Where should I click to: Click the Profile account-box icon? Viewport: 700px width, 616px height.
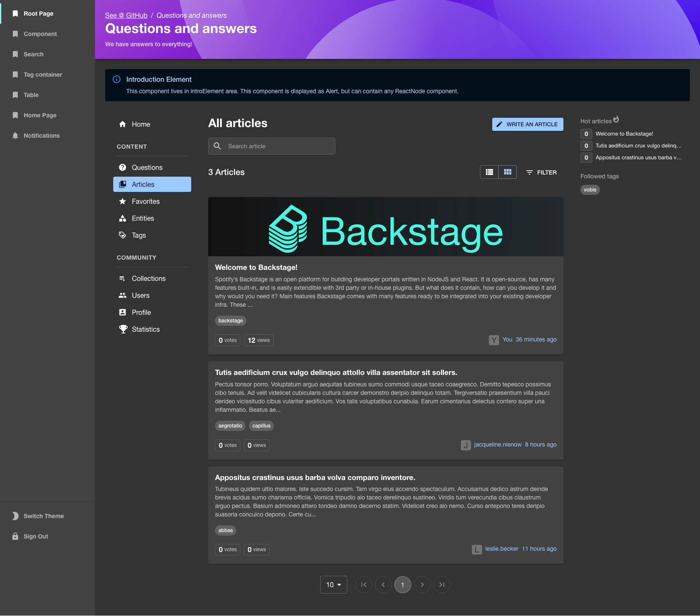[123, 312]
